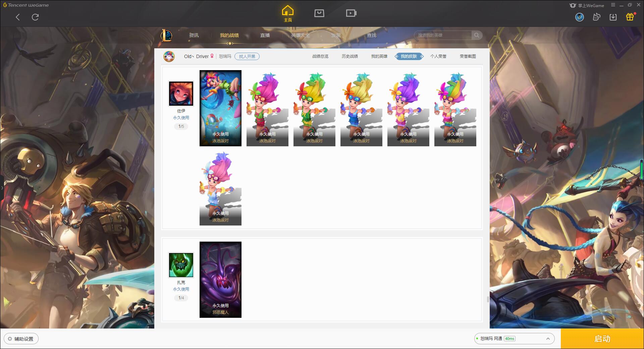Click the gear in 辅助设置 button
This screenshot has height=349, width=644.
10,339
